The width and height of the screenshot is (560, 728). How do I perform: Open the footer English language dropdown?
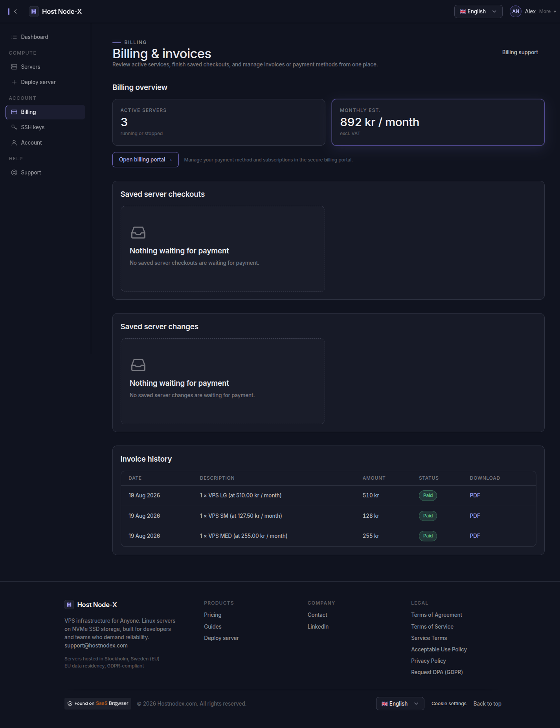click(400, 704)
